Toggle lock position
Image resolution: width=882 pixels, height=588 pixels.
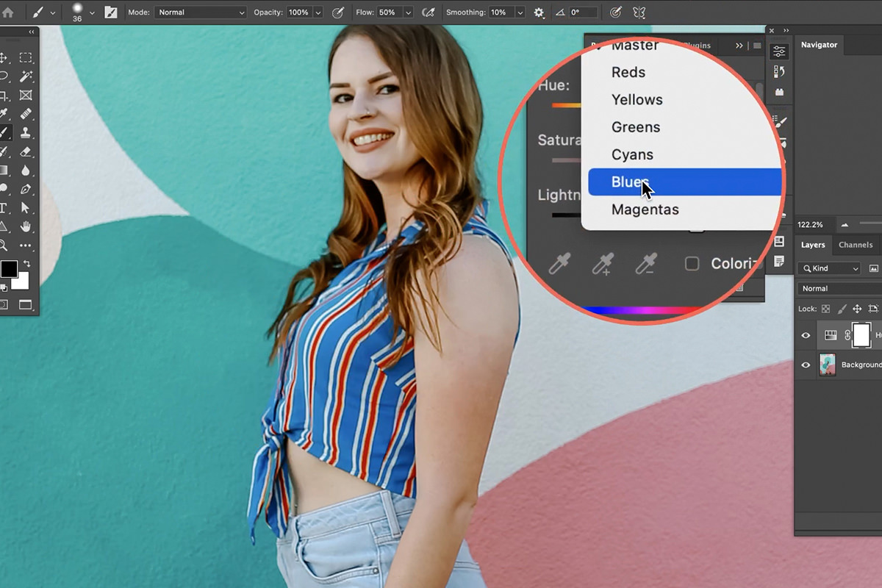pos(857,309)
